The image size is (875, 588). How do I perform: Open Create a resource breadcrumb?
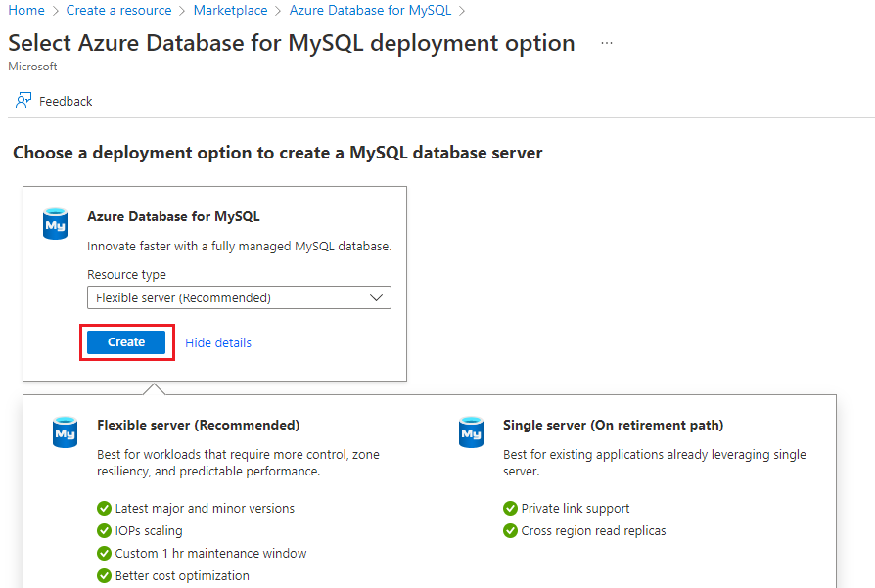point(118,10)
